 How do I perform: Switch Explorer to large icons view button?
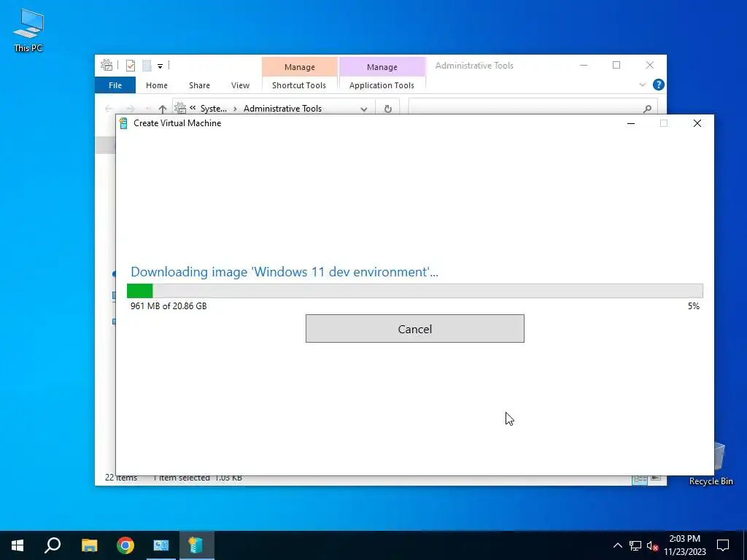656,478
